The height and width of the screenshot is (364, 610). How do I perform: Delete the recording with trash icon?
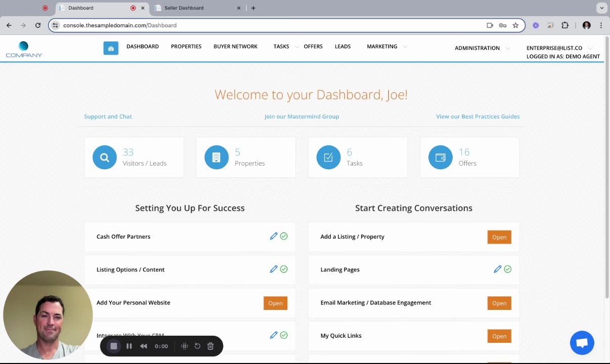pyautogui.click(x=210, y=346)
